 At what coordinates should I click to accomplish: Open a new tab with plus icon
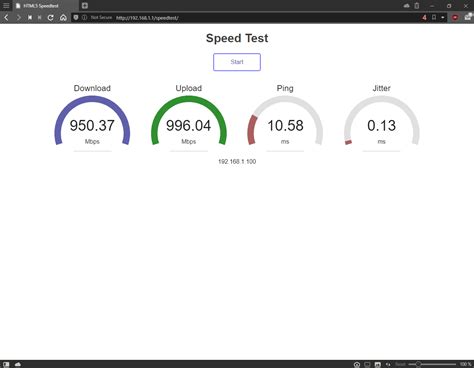pos(85,6)
